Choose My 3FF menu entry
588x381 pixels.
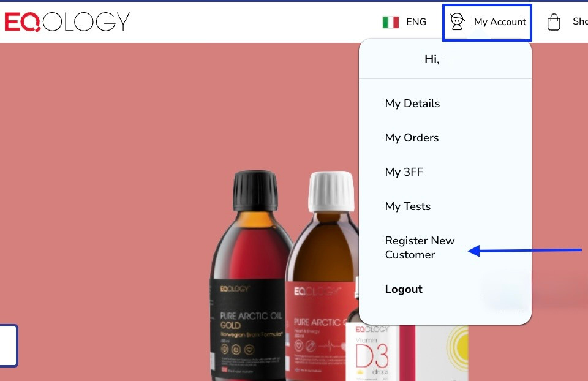pos(404,172)
